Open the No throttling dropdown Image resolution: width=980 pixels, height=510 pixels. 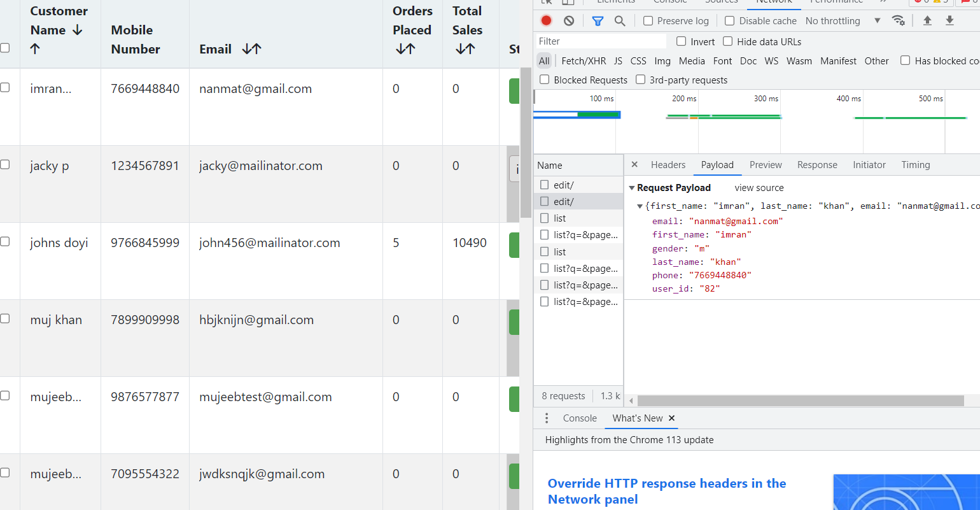click(843, 21)
